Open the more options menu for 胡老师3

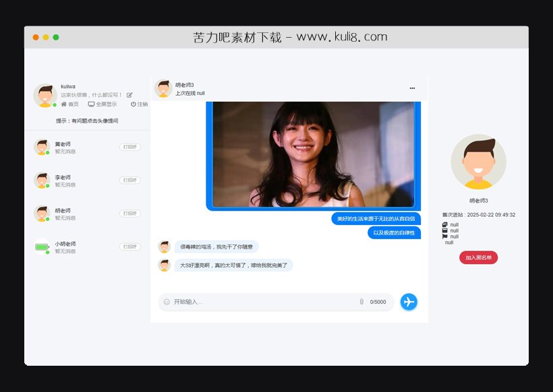[412, 88]
